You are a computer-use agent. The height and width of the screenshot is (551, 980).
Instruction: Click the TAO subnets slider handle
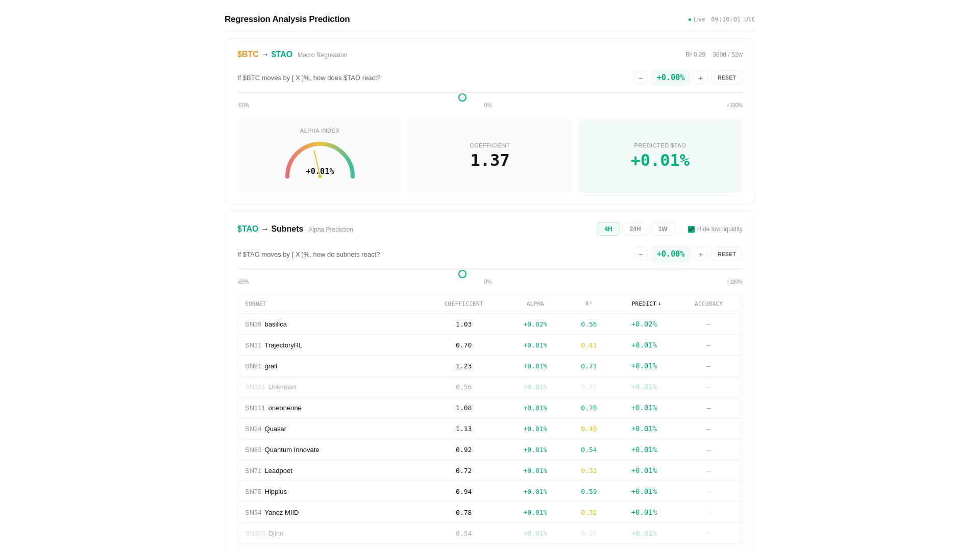point(462,274)
